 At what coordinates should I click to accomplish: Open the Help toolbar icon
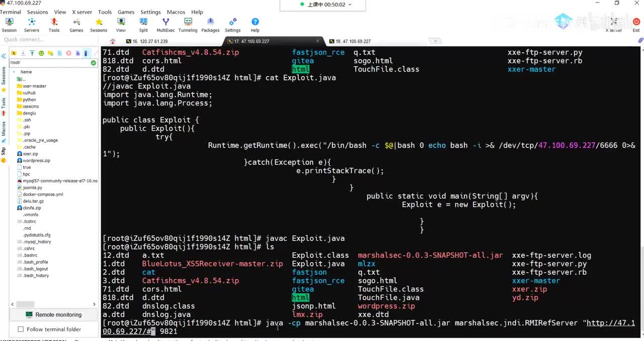255,25
